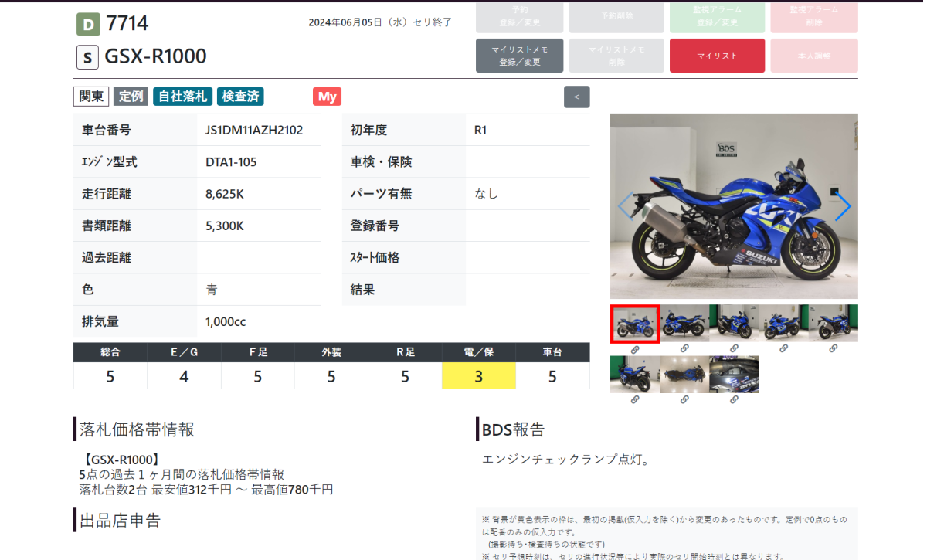927x560 pixels.
Task: Click the S maker badge beside GSX-R1000
Action: 87,58
